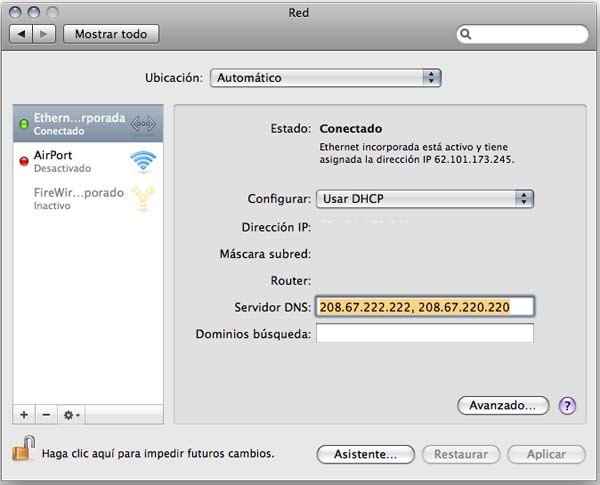Image resolution: width=600 pixels, height=485 pixels.
Task: Click the Red window title
Action: [x=298, y=13]
